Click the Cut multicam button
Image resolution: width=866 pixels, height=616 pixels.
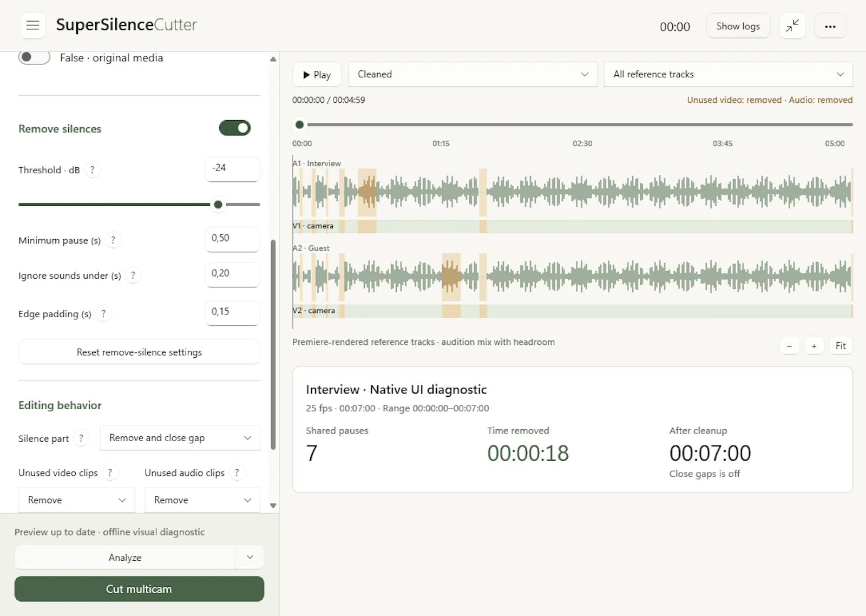tap(139, 589)
